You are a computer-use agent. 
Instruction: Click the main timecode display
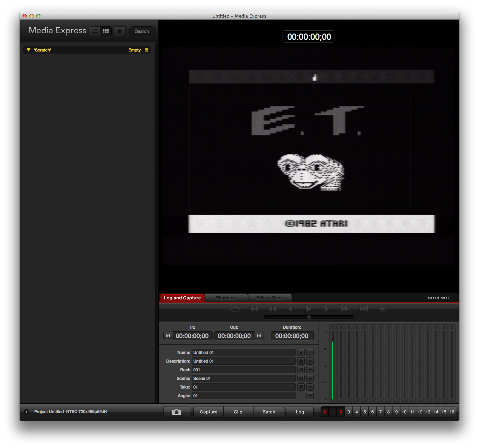point(308,37)
